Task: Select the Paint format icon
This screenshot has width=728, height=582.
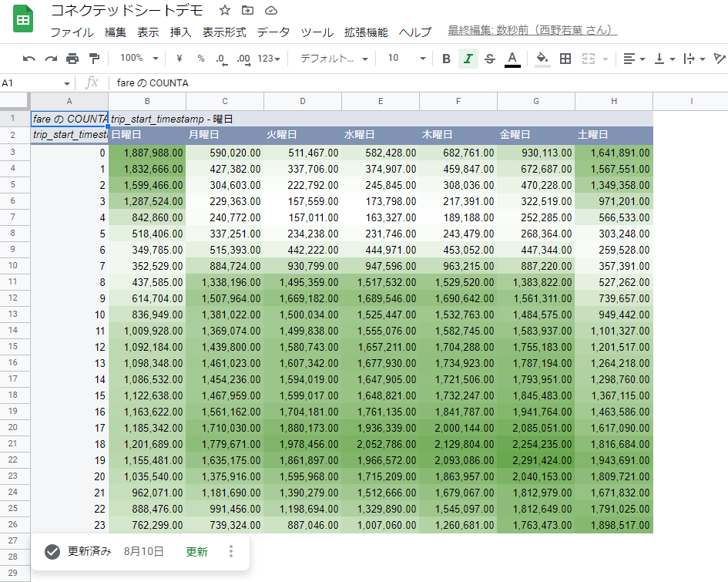Action: click(x=94, y=59)
